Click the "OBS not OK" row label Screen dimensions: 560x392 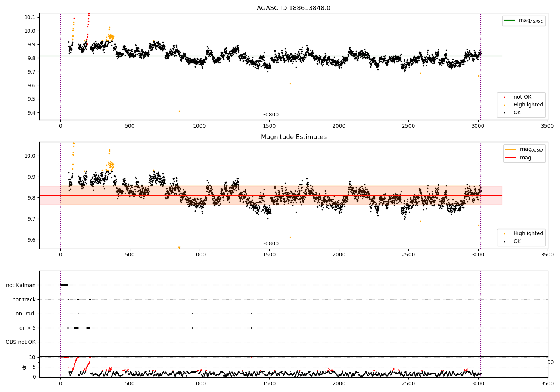pos(21,342)
